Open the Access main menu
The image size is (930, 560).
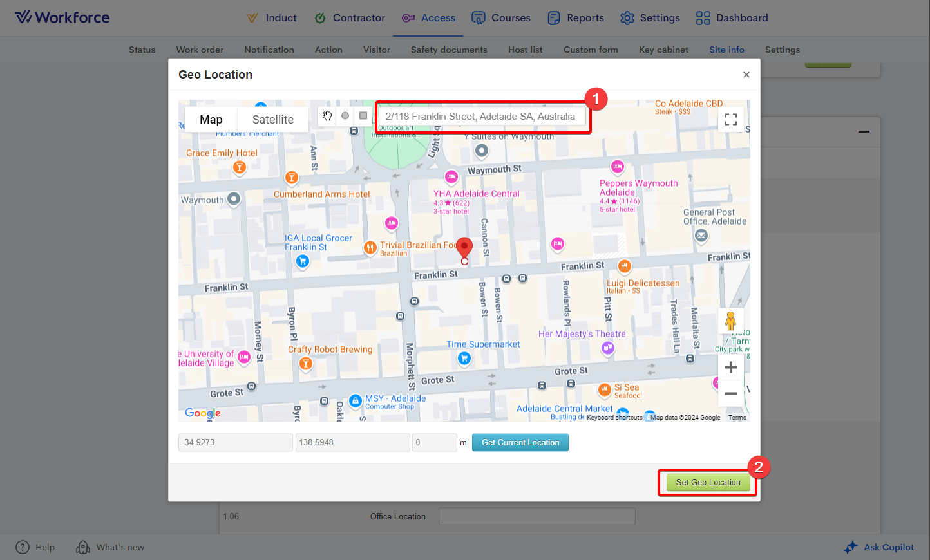click(428, 18)
